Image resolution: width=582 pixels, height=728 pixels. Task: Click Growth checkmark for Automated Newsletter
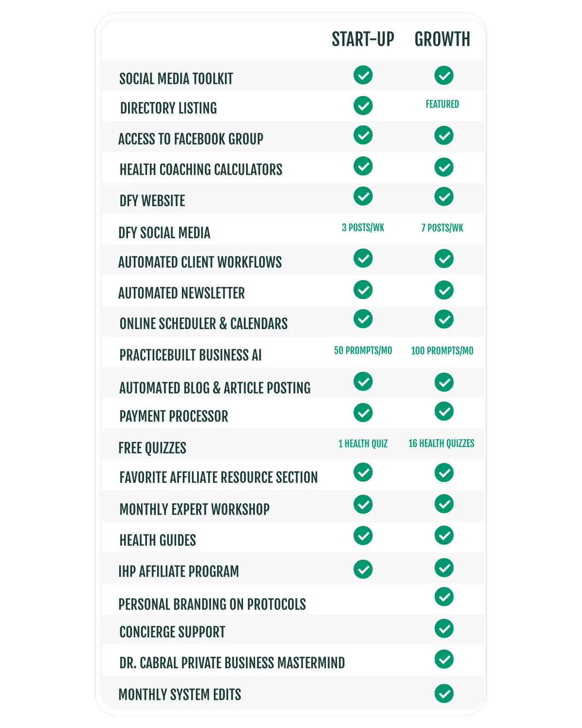444,290
